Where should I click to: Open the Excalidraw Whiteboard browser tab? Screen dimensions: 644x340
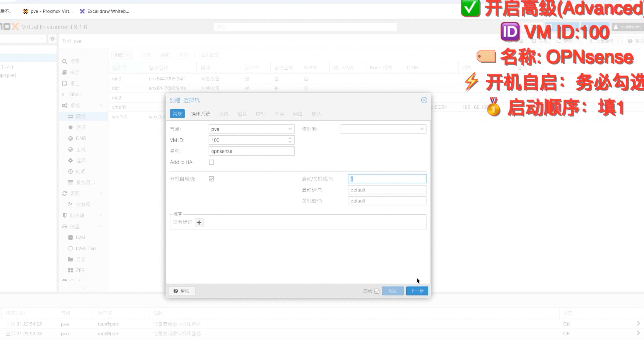click(105, 11)
